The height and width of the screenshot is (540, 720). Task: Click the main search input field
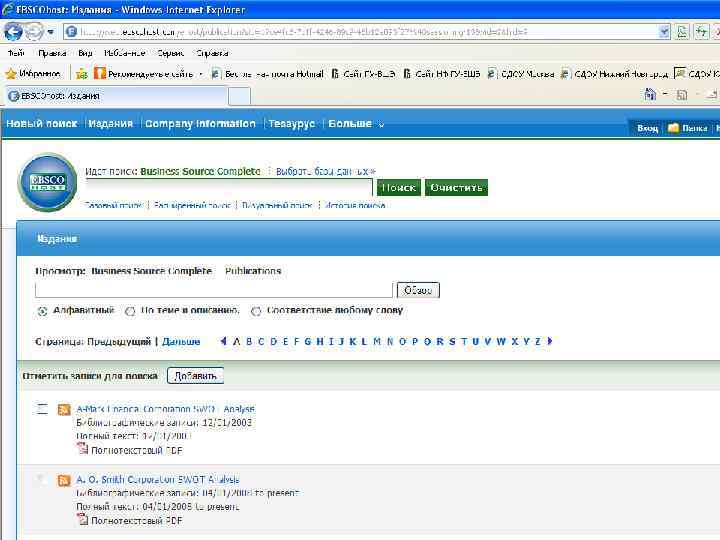[229, 187]
